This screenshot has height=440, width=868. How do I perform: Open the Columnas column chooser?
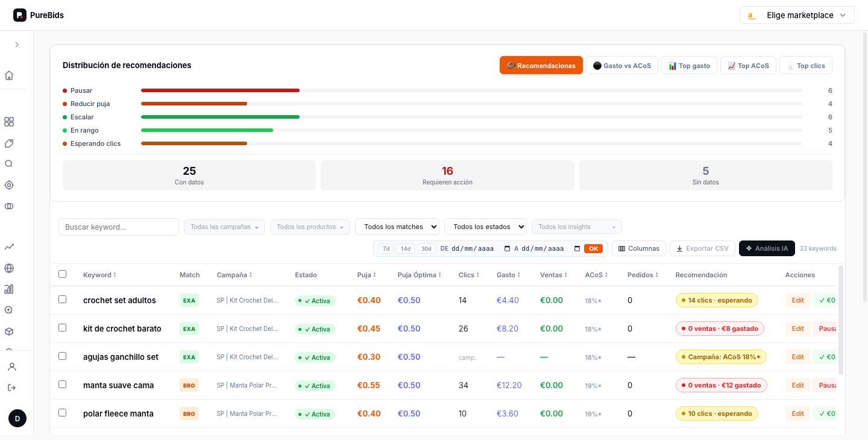coord(639,248)
